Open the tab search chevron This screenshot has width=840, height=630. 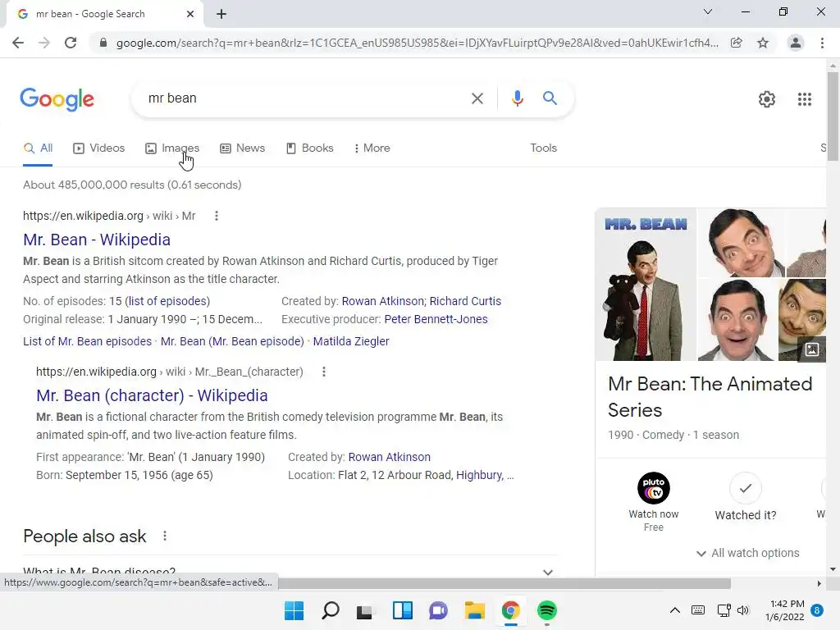pyautogui.click(x=708, y=11)
